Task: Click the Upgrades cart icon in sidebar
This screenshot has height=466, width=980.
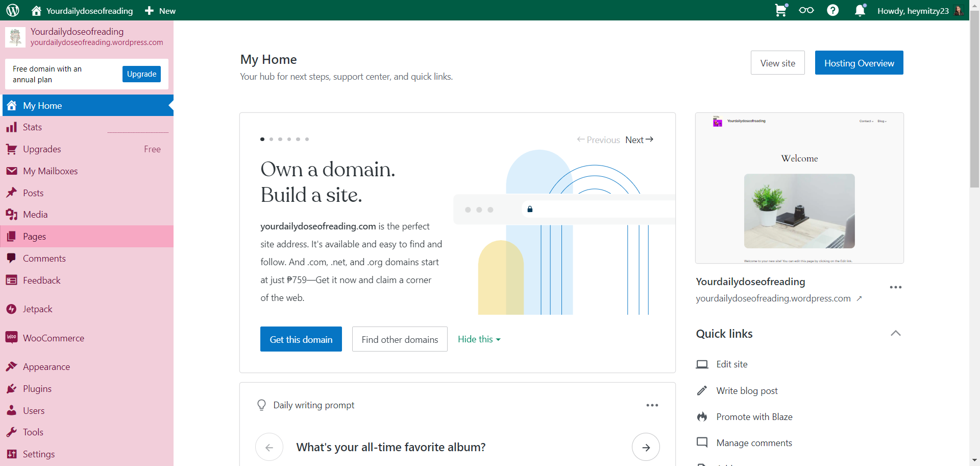Action: [x=11, y=149]
